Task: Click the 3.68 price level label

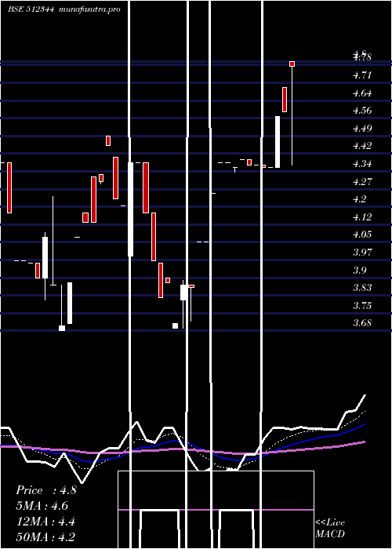Action: point(362,323)
